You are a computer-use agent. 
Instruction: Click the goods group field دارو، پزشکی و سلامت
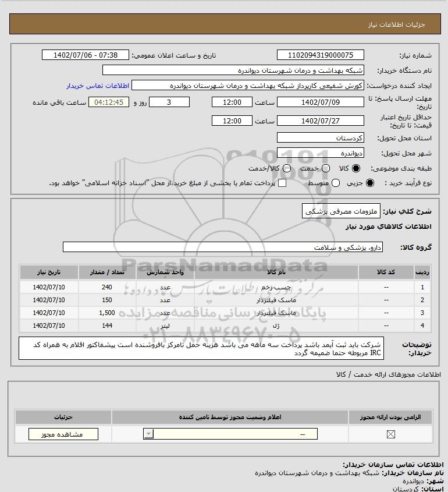(223, 247)
